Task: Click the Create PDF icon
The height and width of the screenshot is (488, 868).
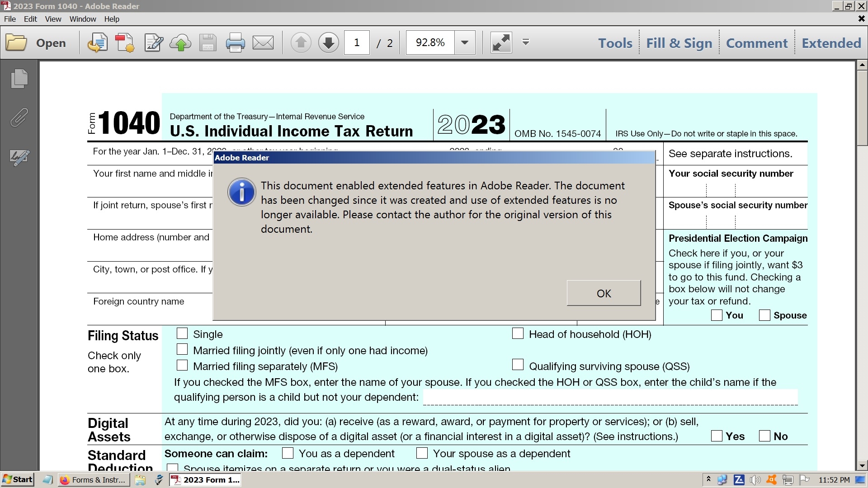Action: [x=125, y=43]
